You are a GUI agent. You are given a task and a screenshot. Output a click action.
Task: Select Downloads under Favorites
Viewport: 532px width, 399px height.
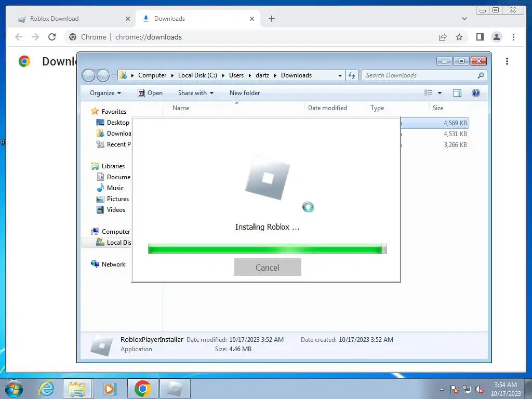point(114,134)
